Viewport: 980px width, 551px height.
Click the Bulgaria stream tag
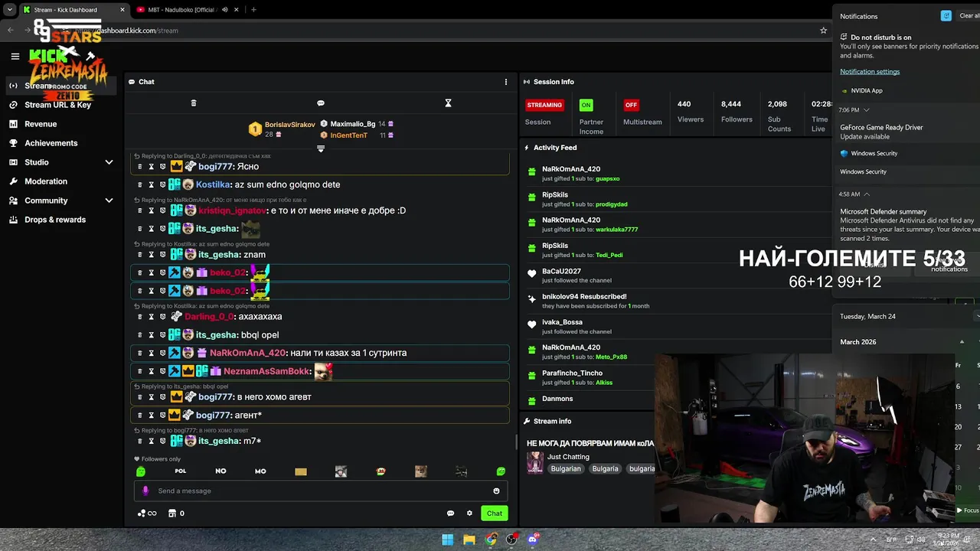(x=605, y=468)
